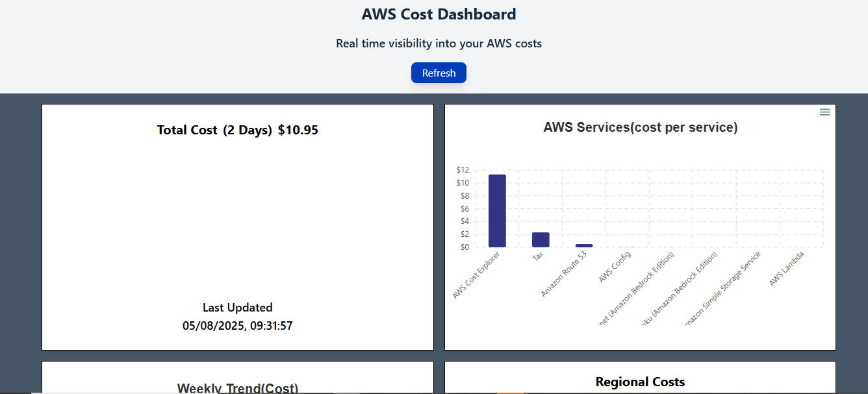This screenshot has height=394, width=868.
Task: Click the Last Updated timestamp
Action: (237, 326)
